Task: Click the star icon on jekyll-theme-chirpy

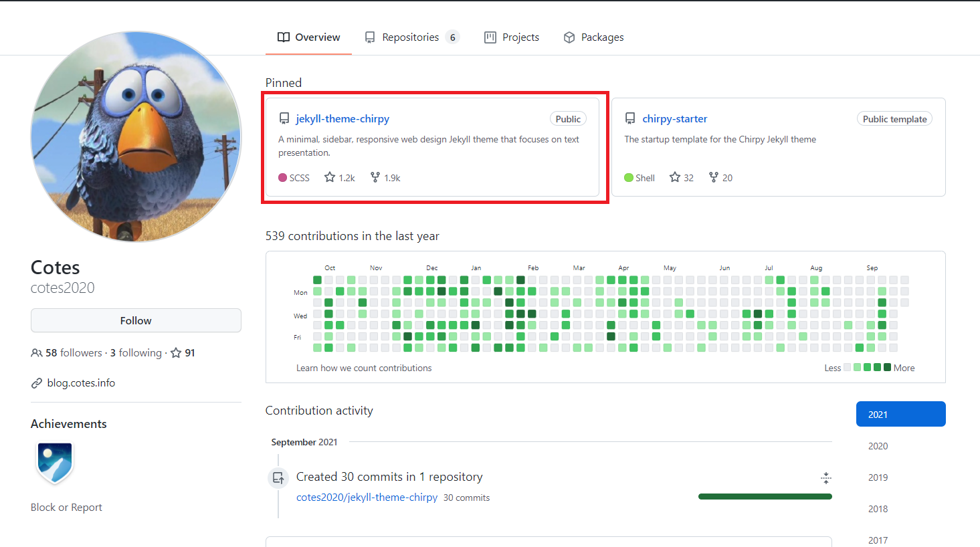Action: (330, 177)
